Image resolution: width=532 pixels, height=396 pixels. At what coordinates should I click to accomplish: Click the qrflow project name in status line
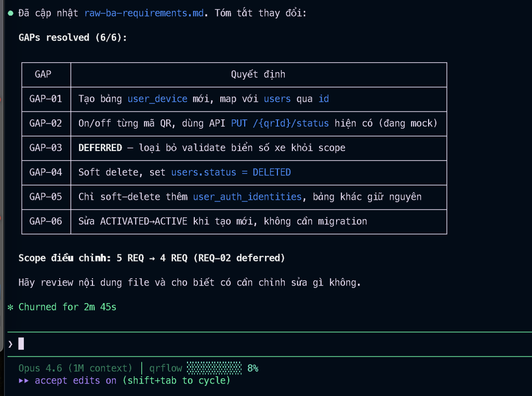pos(166,368)
